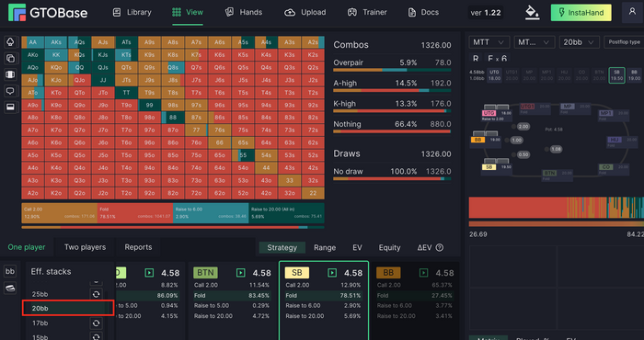Click the 2.00 bet chip on table
Screen dimensions: 644x340
click(x=523, y=127)
